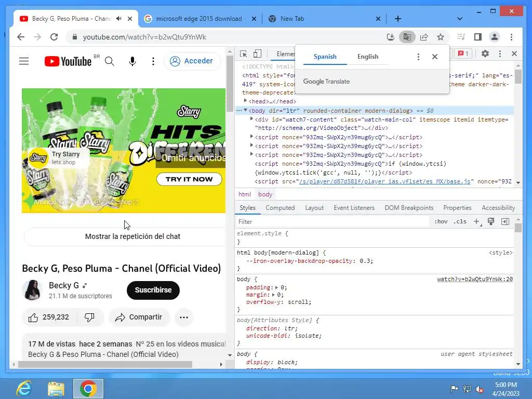The height and width of the screenshot is (399, 532).
Task: Open translate popup three-dot options
Action: click(418, 57)
